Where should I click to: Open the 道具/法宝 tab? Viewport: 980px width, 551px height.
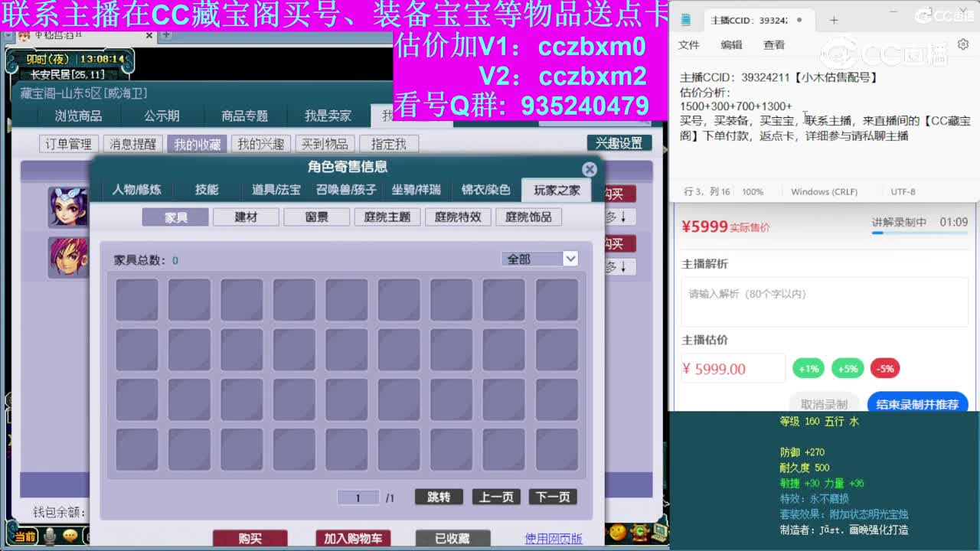[x=276, y=190]
